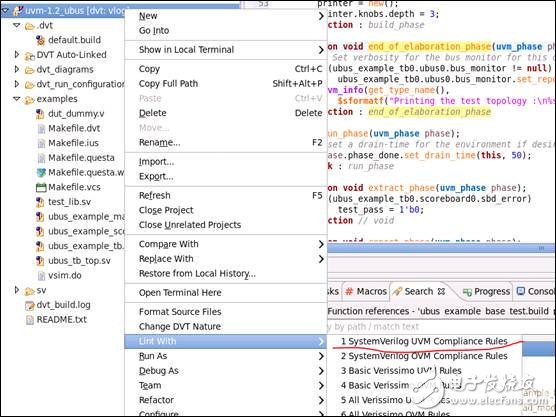Choose 3 Basic Verissimo UVM Rules
The image size is (556, 417).
pyautogui.click(x=424, y=371)
